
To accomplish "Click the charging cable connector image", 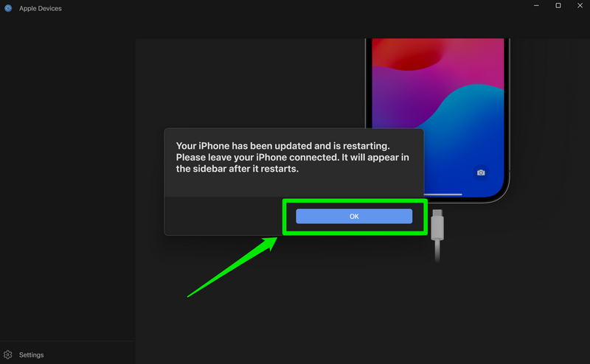I will [x=437, y=235].
